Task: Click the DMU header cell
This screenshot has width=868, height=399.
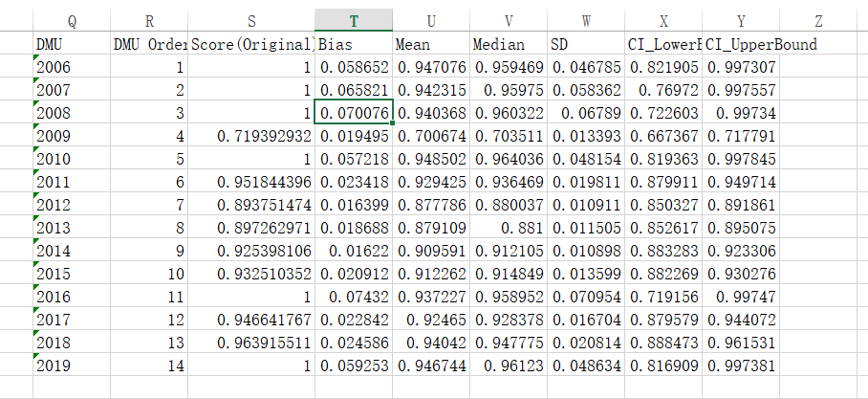Action: (72, 45)
